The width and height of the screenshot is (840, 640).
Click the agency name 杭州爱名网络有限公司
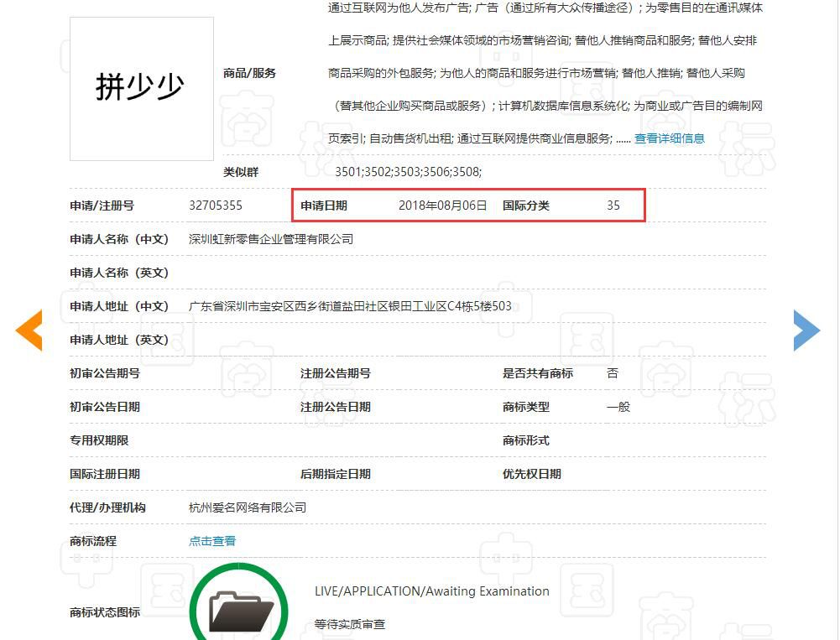coord(248,507)
